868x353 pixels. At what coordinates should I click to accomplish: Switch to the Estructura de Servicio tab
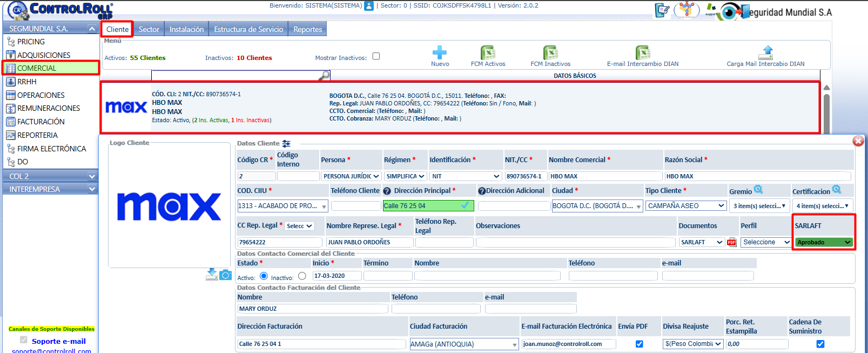(x=248, y=29)
